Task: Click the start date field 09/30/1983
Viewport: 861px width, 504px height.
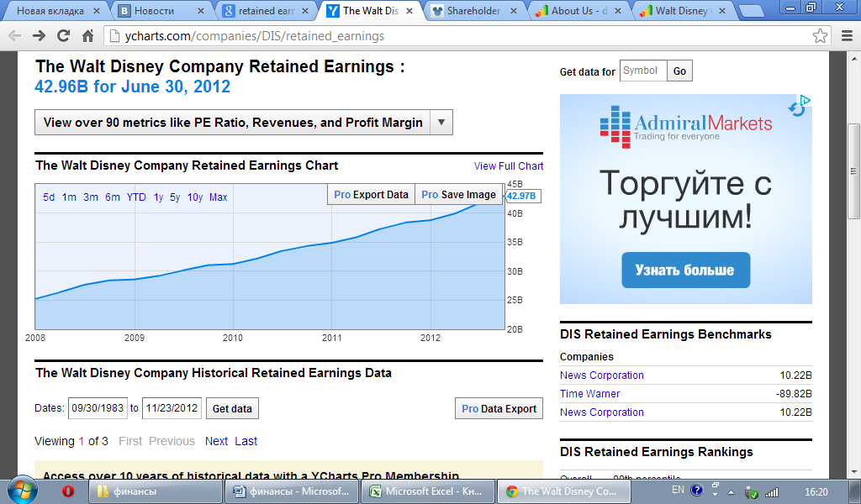Action: point(98,408)
